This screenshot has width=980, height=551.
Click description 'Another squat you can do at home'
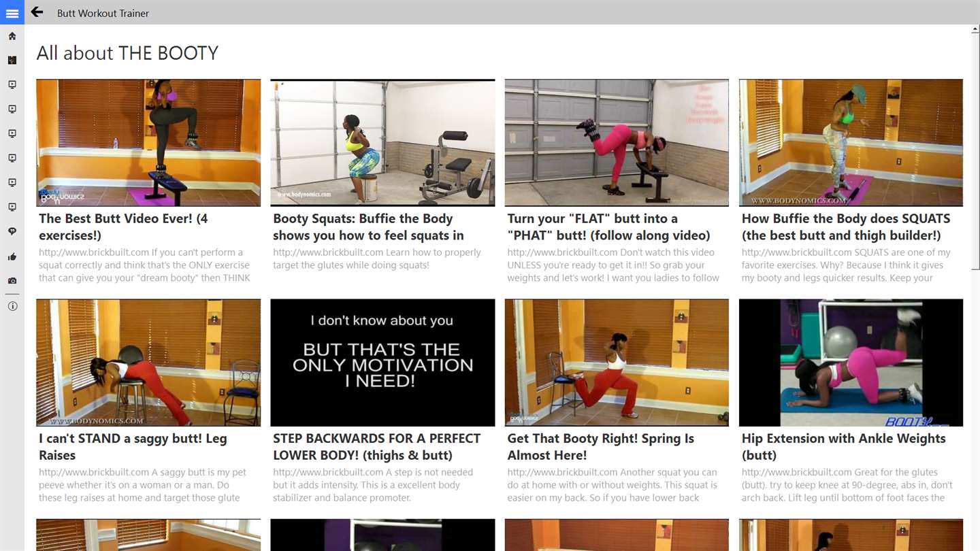[x=612, y=485]
